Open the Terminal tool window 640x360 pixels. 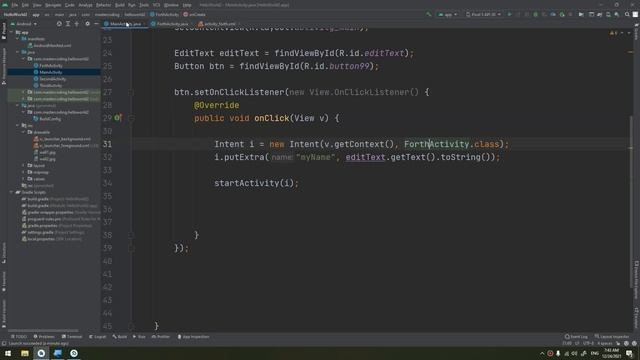pos(72,337)
